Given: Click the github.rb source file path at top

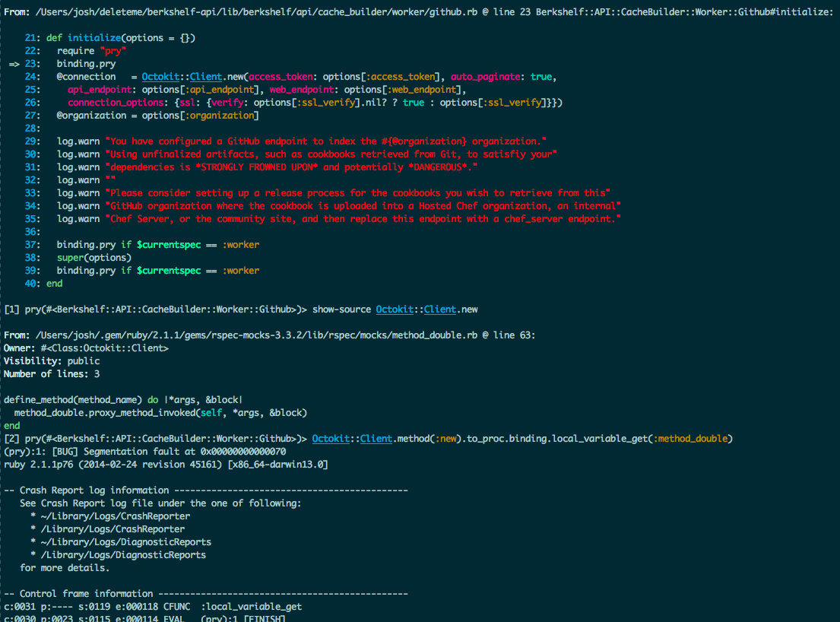Looking at the screenshot, I should (x=256, y=12).
